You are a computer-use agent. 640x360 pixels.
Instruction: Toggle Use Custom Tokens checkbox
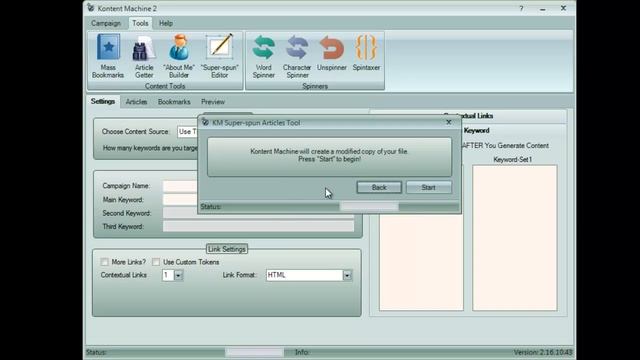pyautogui.click(x=156, y=262)
